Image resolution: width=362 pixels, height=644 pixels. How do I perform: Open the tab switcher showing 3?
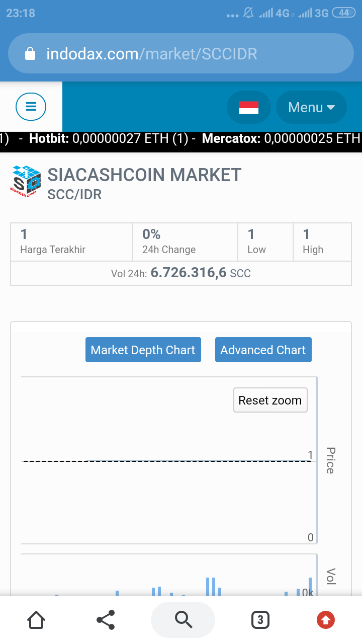[x=260, y=620]
